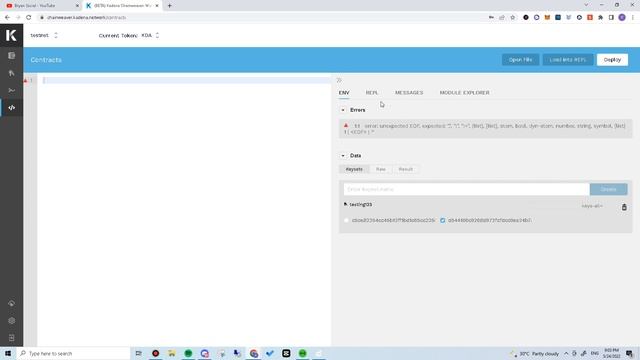
Task: Open the Current Token KDA dropdown
Action: 150,36
